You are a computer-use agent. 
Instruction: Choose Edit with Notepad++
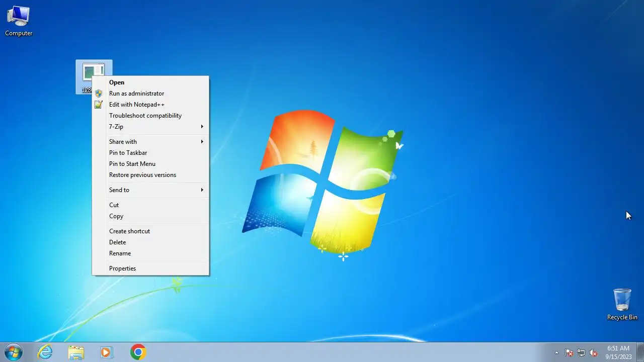tap(150, 105)
